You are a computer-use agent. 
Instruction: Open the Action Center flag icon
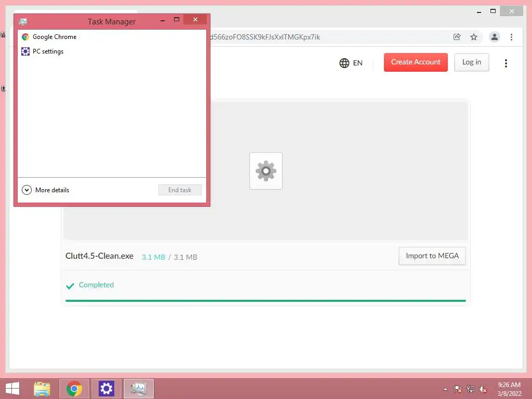(458, 389)
